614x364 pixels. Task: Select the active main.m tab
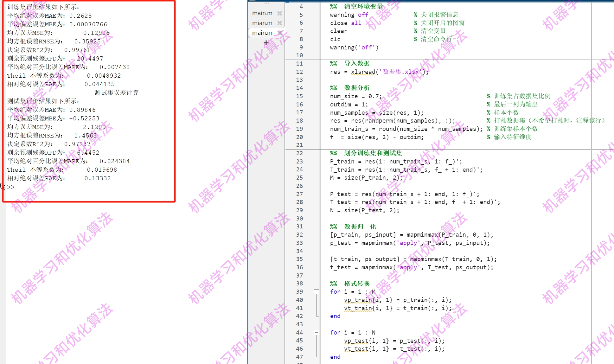point(262,33)
